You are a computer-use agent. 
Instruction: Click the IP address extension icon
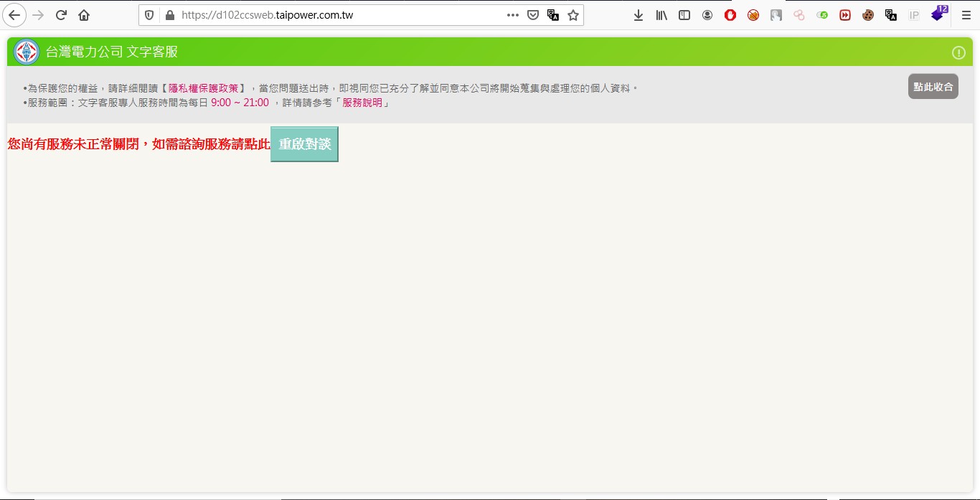(x=914, y=15)
